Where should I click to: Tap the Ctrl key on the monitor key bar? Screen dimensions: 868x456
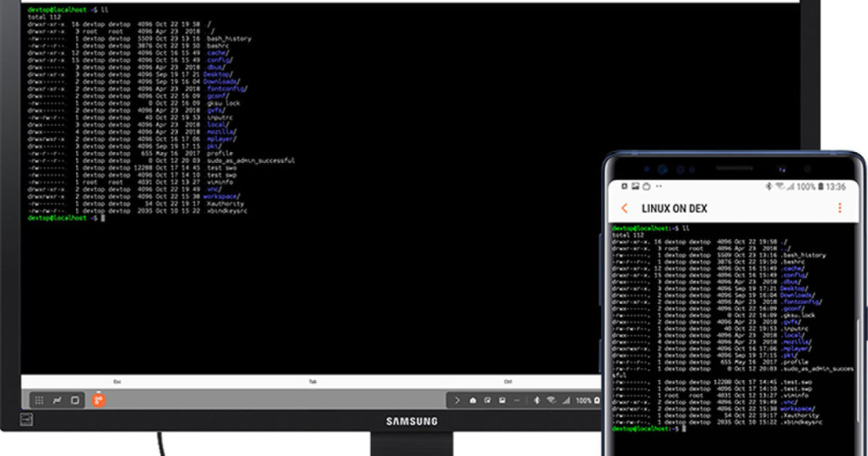coord(508,381)
